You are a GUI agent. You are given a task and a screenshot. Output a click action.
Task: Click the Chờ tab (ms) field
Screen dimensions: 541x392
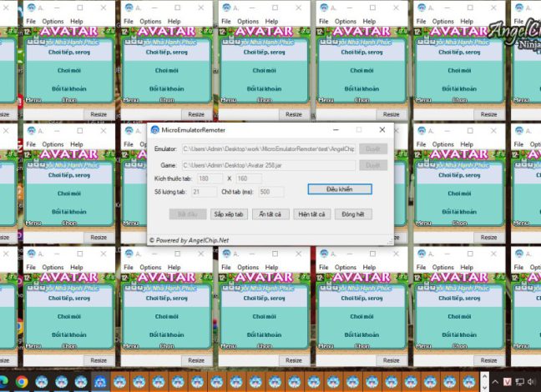[270, 192]
